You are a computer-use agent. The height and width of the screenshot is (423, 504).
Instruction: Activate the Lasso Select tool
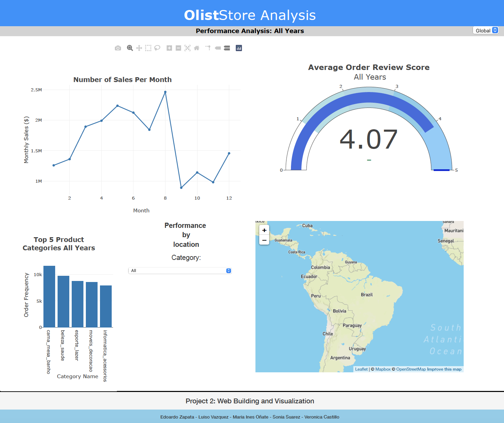pyautogui.click(x=157, y=48)
